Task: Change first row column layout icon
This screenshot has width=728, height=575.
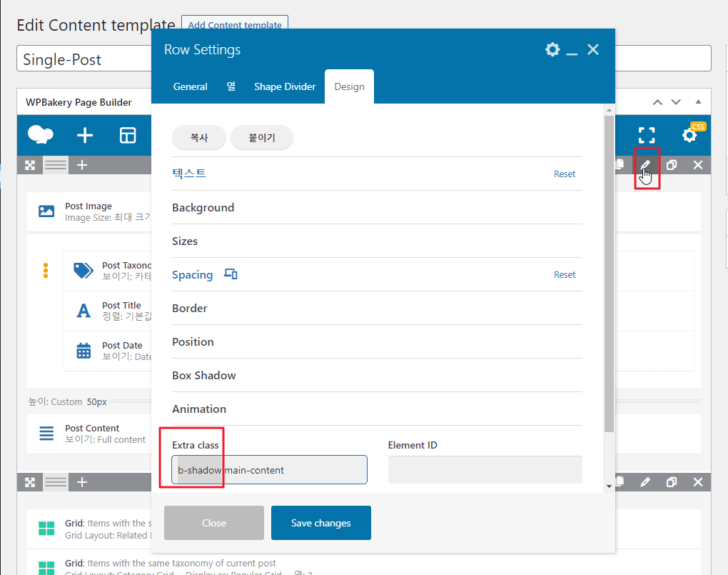Action: [56, 165]
